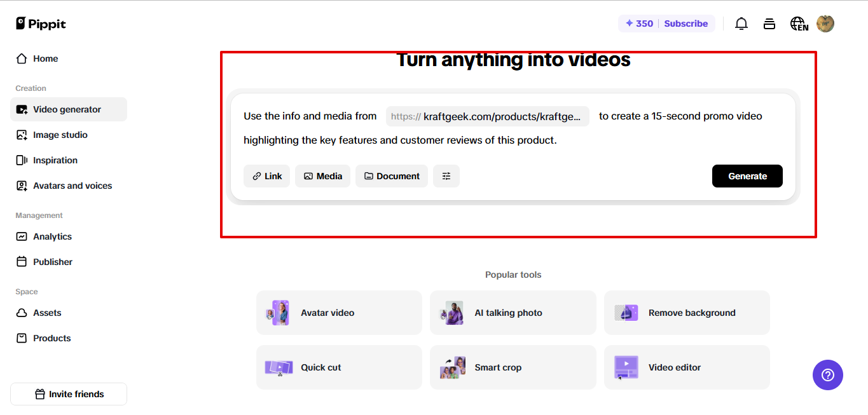
Task: Open the Video editor tool
Action: coord(674,367)
